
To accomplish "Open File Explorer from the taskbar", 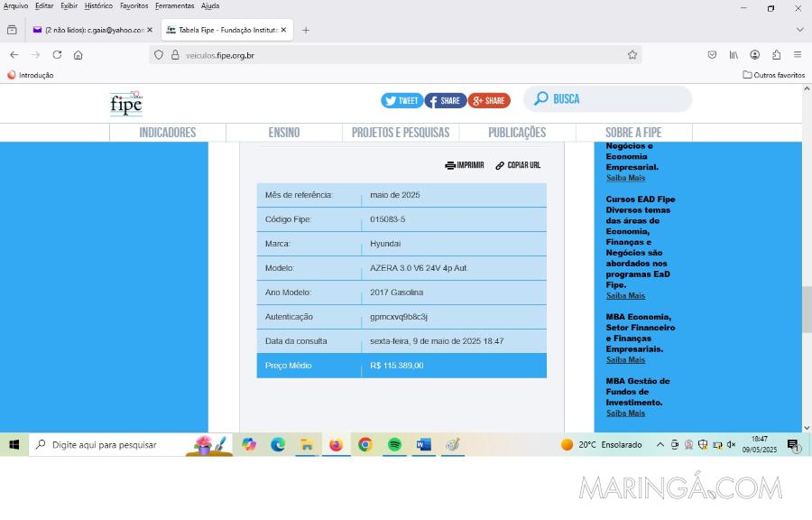I will (307, 444).
